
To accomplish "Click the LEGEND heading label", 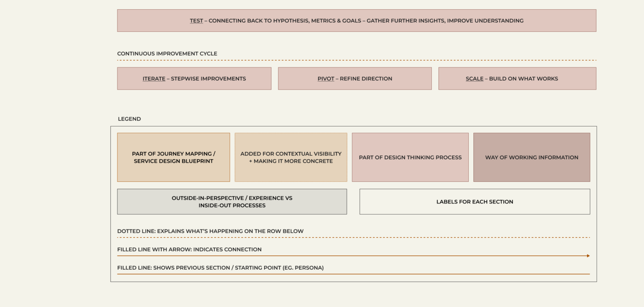I will click(x=129, y=119).
